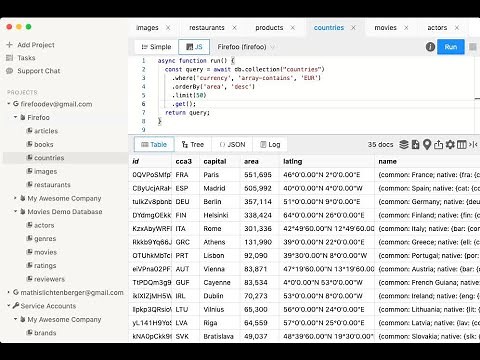Close the products tab
The image size is (480, 360).
coord(293,28)
